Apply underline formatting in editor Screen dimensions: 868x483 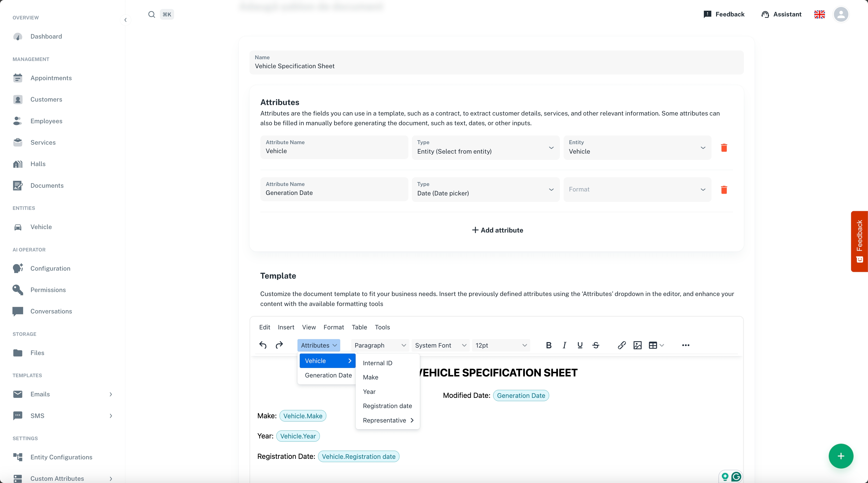click(x=580, y=345)
